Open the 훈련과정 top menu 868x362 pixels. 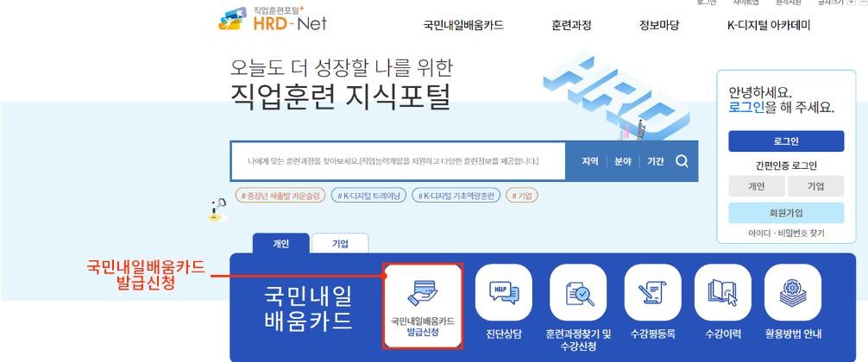coord(571,25)
